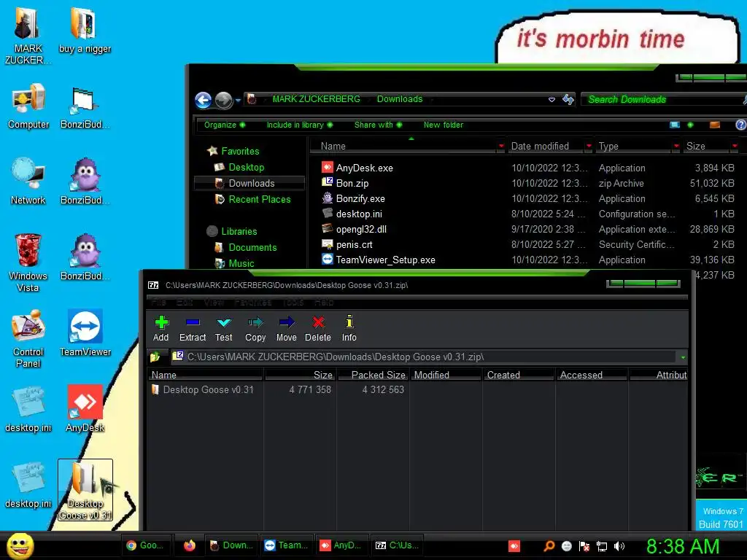Open the smiley Start button
Screen dimensions: 747x560
pyautogui.click(x=20, y=545)
